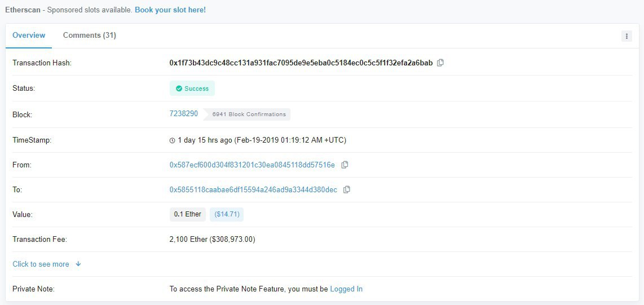Click the clock icon beside the timestamp
Image resolution: width=644 pixels, height=305 pixels.
coord(173,140)
